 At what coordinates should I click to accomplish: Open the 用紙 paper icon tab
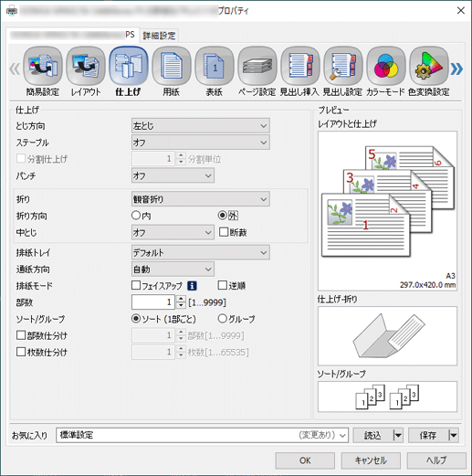[172, 71]
